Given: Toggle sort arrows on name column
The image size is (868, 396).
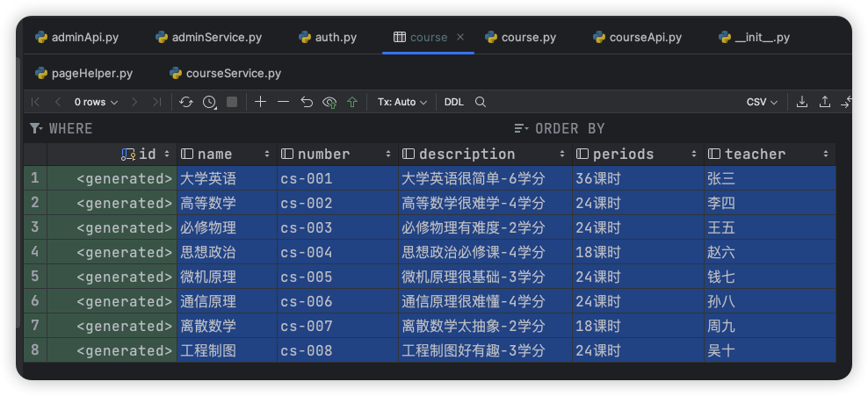Looking at the screenshot, I should 267,155.
